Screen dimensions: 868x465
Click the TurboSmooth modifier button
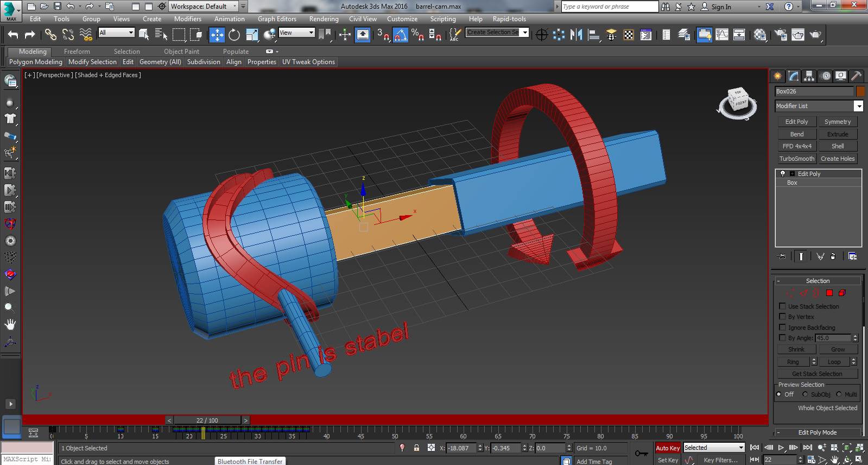[x=796, y=159]
